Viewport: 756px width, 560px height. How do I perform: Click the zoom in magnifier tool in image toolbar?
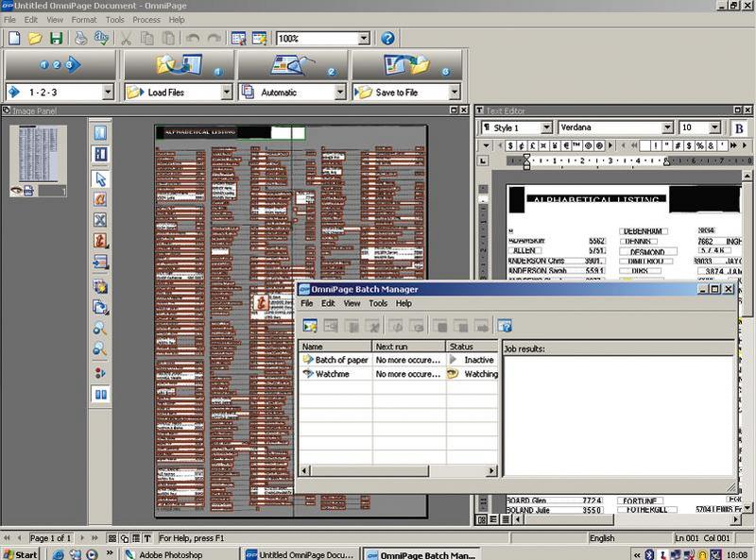coord(100,329)
